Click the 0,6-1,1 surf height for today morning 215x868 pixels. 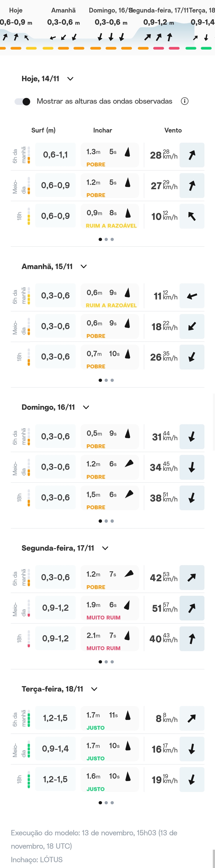coord(55,155)
